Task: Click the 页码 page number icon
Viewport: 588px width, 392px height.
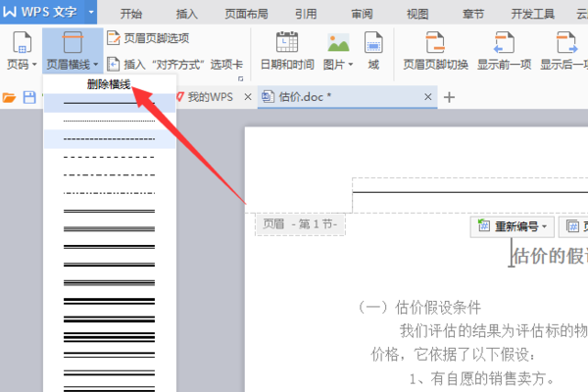Action: (22, 43)
